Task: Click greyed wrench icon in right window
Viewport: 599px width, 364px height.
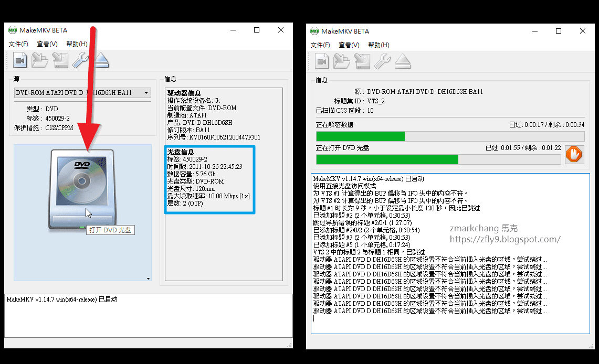Action: (x=382, y=61)
